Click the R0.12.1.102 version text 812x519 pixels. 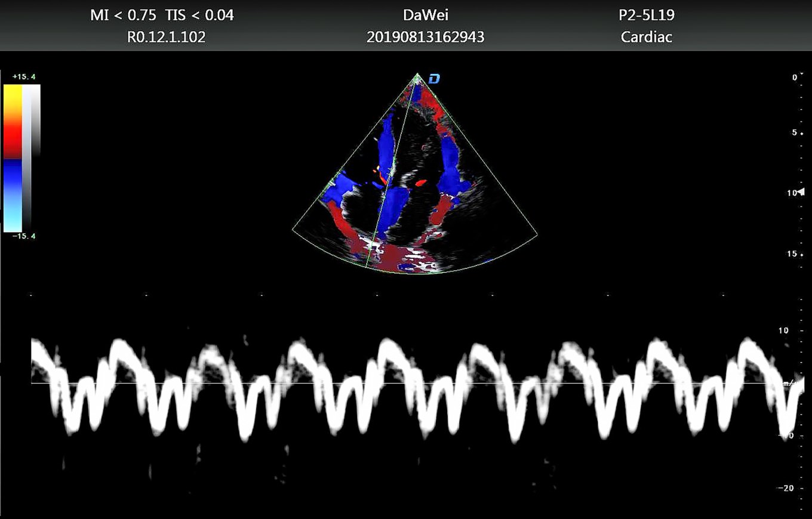(x=167, y=37)
